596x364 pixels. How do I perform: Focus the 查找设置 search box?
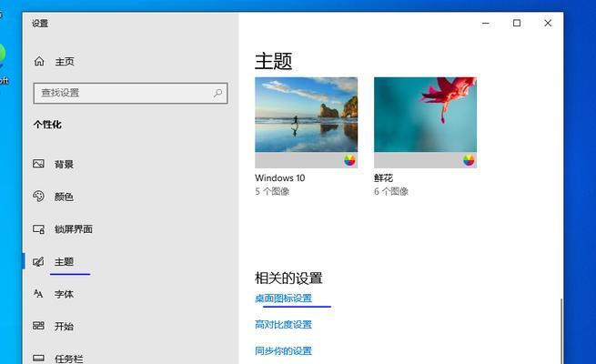click(x=130, y=93)
